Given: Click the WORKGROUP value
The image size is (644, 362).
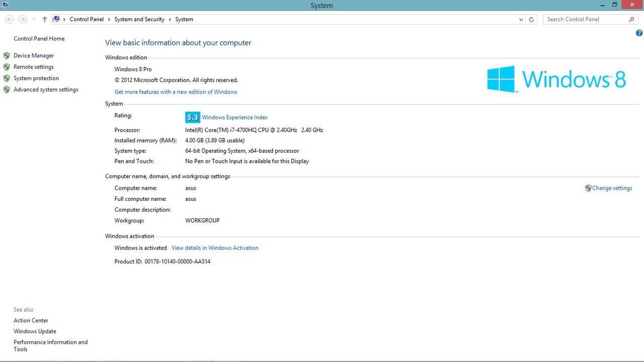Looking at the screenshot, I should [202, 221].
